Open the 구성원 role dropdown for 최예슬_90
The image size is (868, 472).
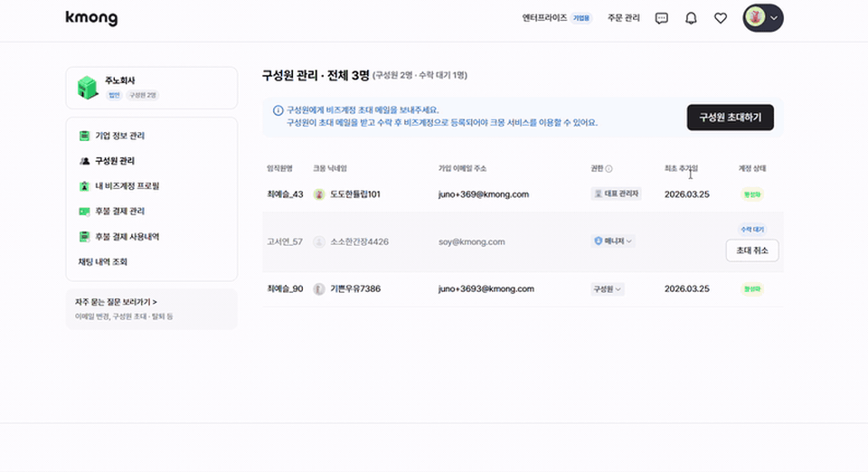[608, 288]
